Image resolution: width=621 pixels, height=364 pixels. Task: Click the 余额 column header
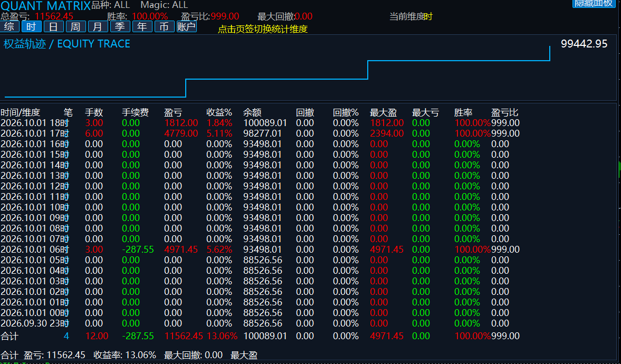pyautogui.click(x=252, y=112)
